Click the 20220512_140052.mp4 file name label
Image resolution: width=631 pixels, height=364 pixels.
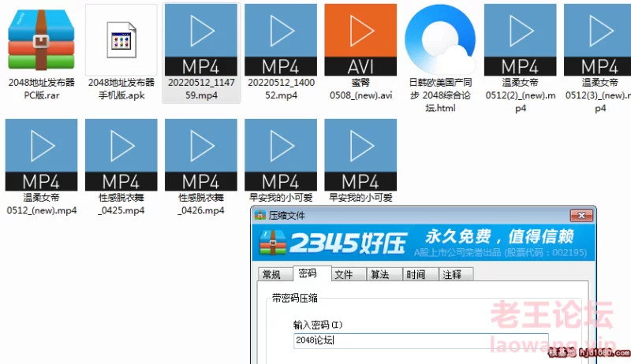pos(281,89)
